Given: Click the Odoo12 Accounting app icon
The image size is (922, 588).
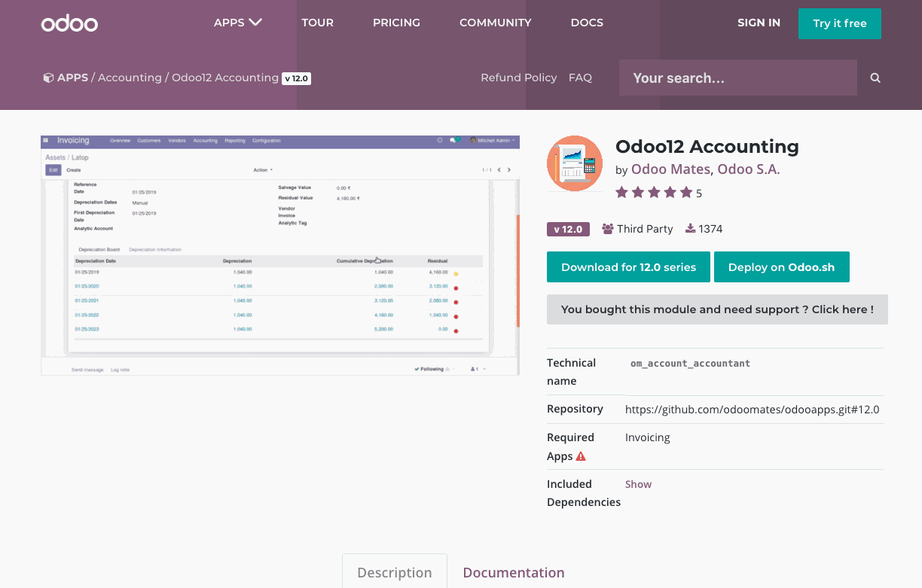Looking at the screenshot, I should click(575, 163).
